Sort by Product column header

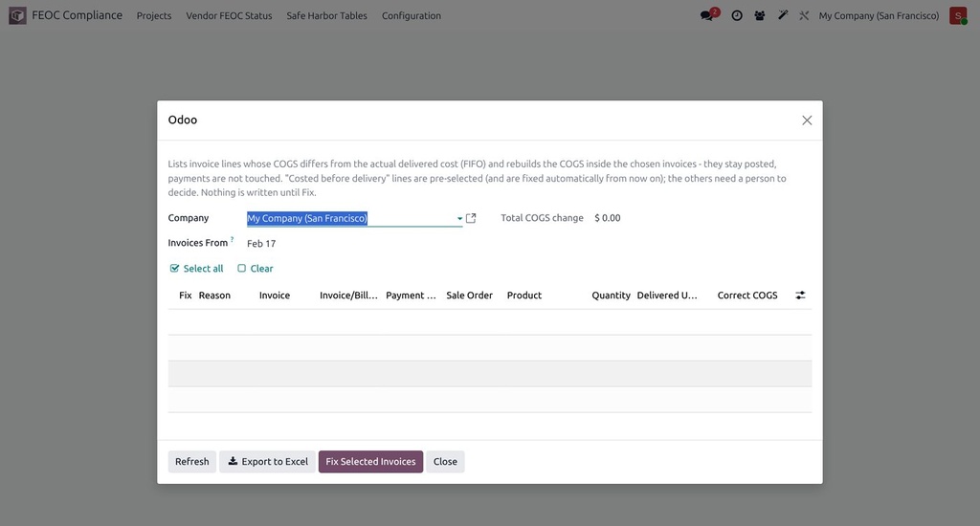point(523,296)
